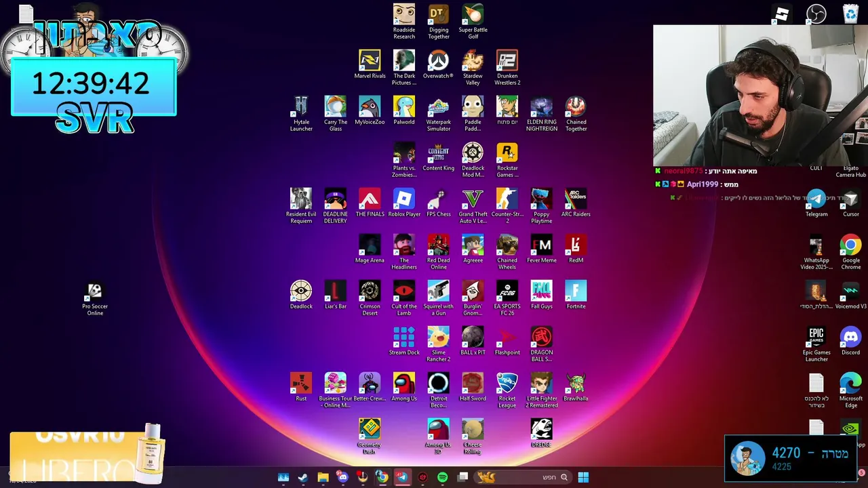Select the Resident Evil Requiem shortcut

301,206
